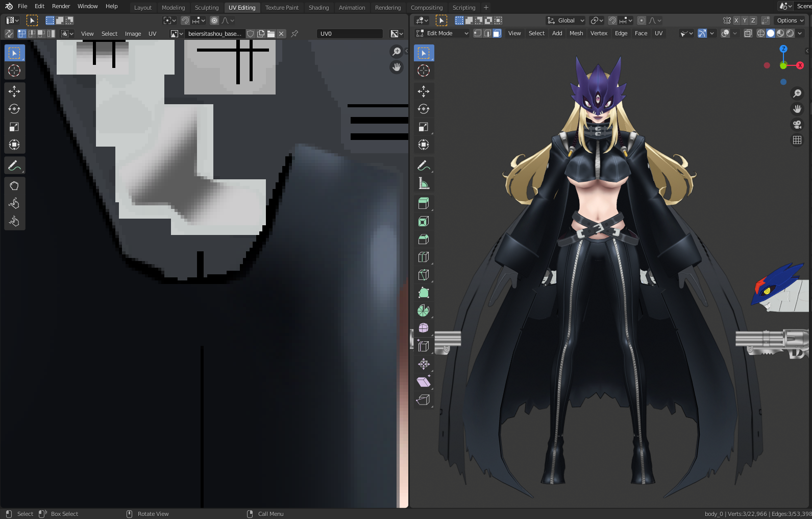The width and height of the screenshot is (812, 519).
Task: Toggle X-ray display in 3D viewport
Action: coord(748,33)
